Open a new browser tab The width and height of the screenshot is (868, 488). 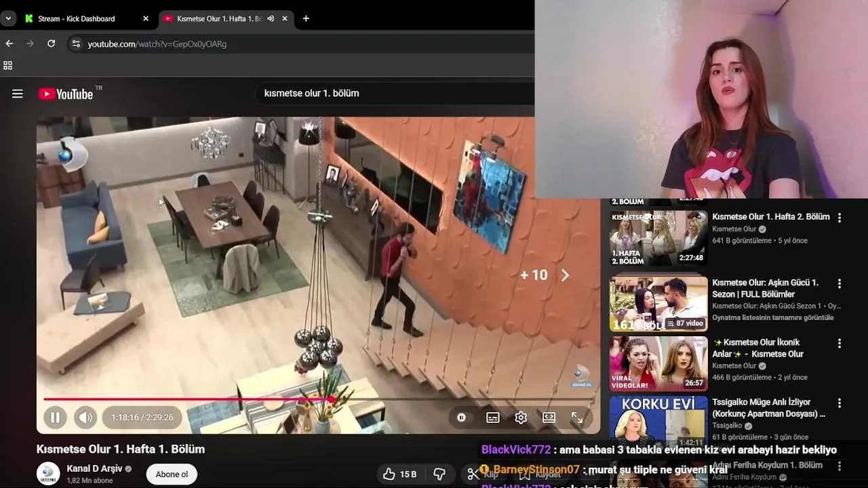click(306, 18)
